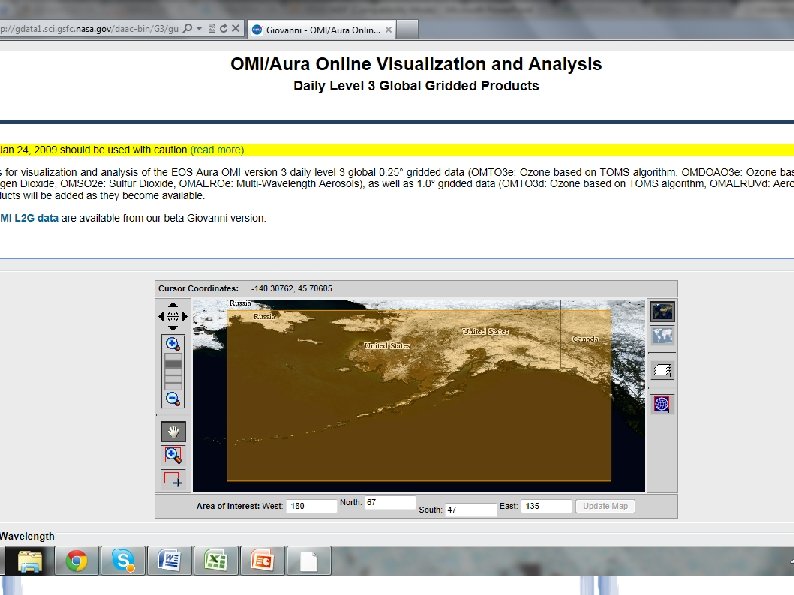Close the Giovanni browser tab
This screenshot has width=794, height=595.
click(x=388, y=30)
